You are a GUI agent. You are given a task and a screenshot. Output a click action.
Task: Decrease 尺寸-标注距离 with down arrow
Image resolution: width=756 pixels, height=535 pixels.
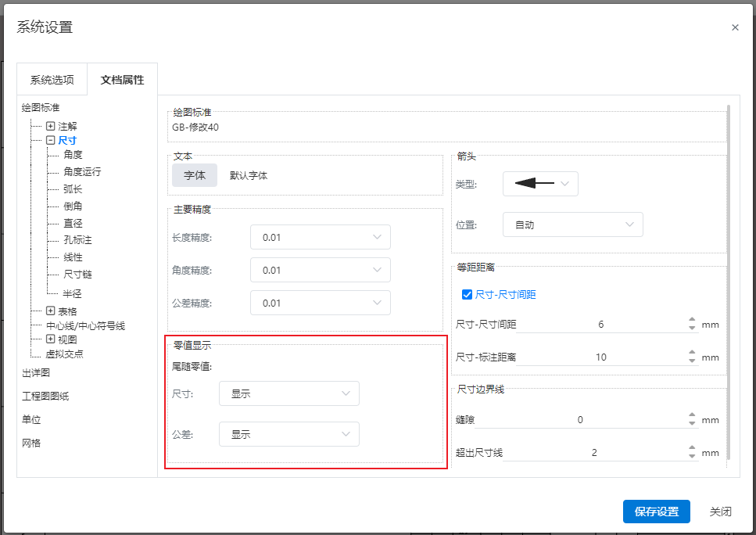[x=692, y=361]
